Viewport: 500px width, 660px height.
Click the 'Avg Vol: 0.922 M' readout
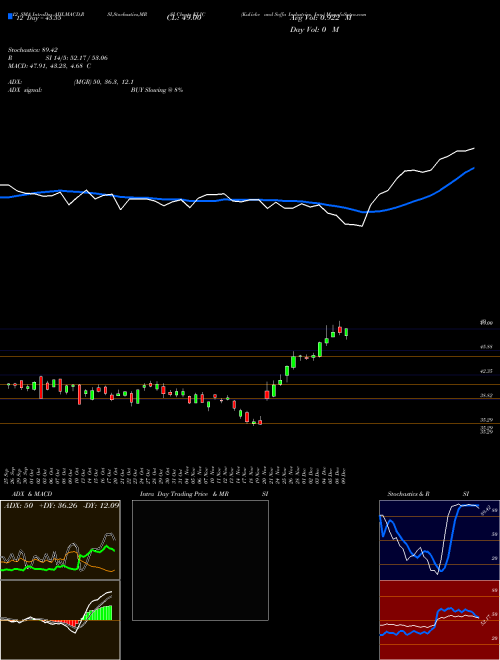click(x=321, y=18)
